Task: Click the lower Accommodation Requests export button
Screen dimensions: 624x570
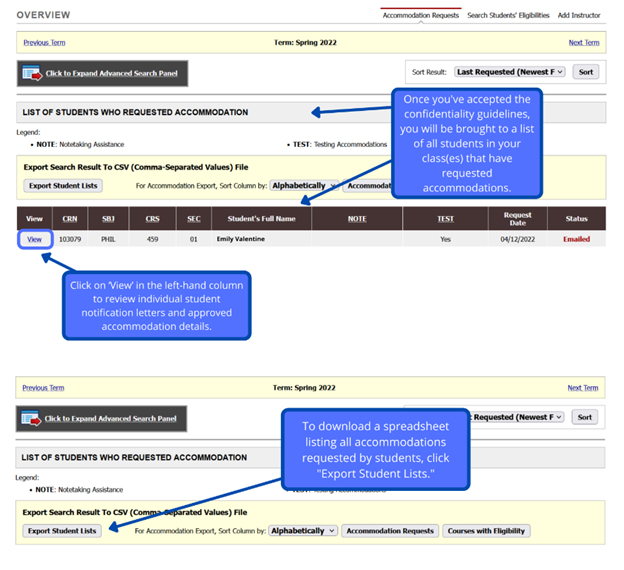Action: [x=390, y=531]
